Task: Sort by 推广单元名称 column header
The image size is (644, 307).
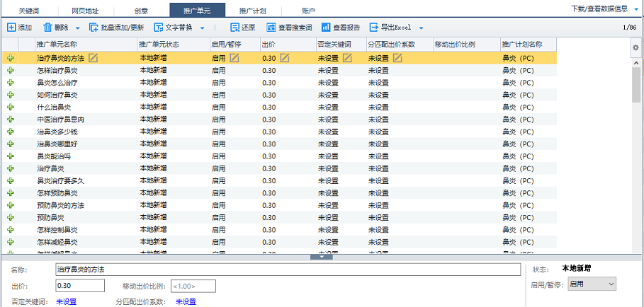Action: (86, 45)
